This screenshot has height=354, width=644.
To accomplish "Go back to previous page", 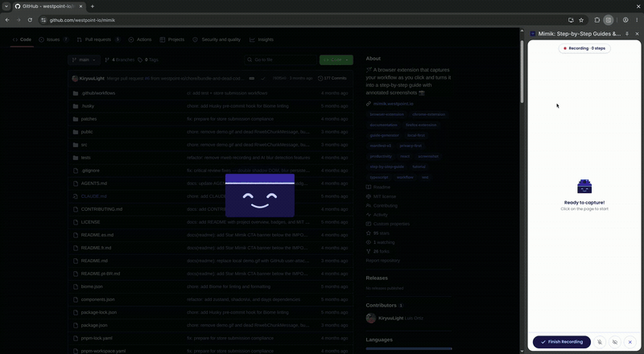I will tap(7, 20).
